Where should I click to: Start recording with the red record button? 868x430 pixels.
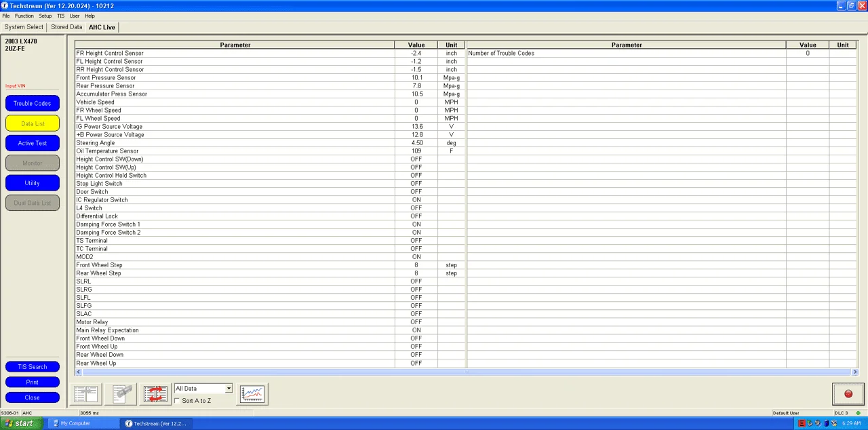click(x=848, y=394)
